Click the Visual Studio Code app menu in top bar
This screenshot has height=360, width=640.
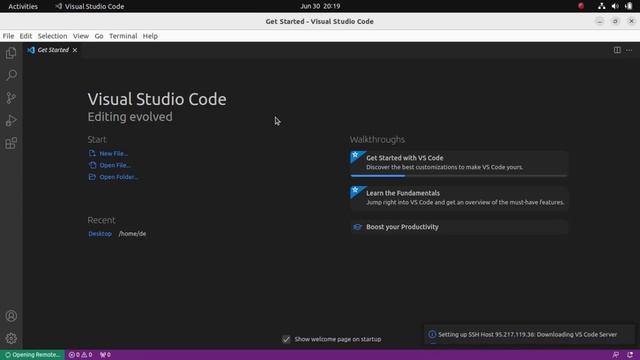click(90, 6)
